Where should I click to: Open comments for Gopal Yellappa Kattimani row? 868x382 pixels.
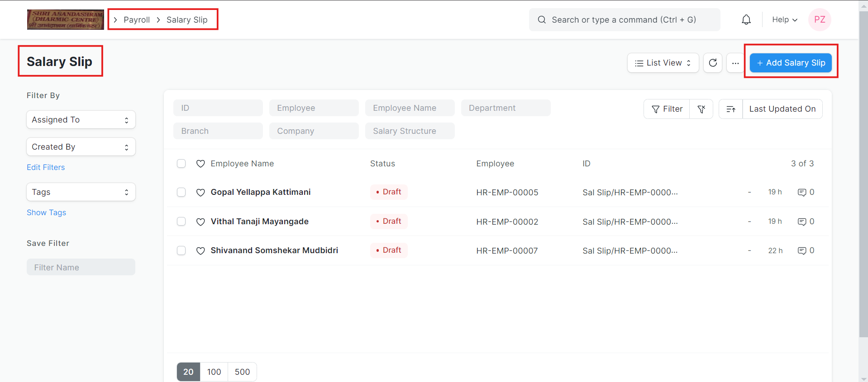coord(806,192)
